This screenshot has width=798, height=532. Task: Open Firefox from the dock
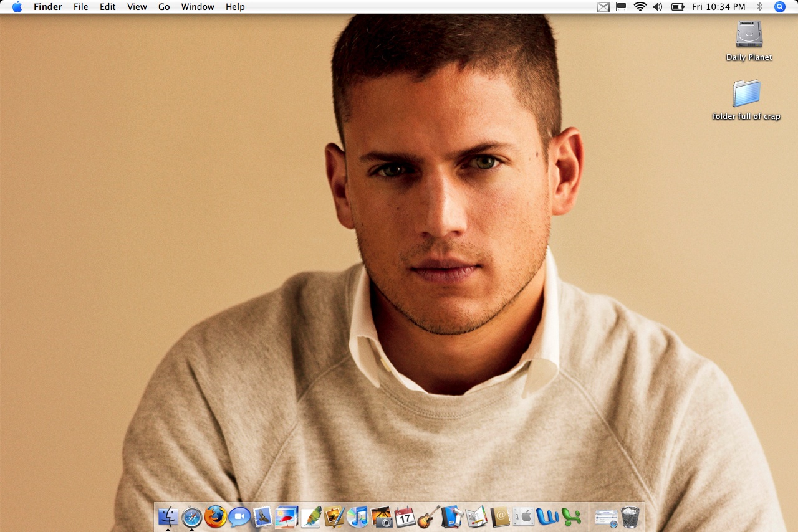coord(216,516)
